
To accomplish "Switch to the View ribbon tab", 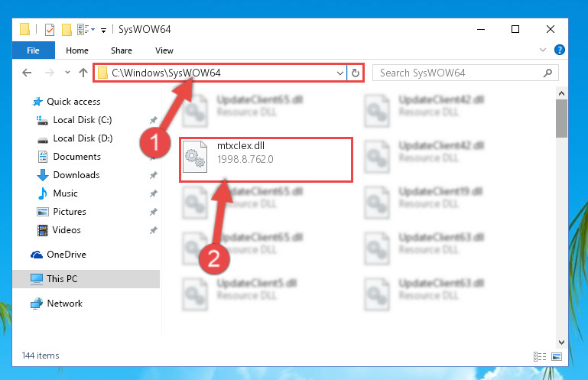I will click(164, 50).
